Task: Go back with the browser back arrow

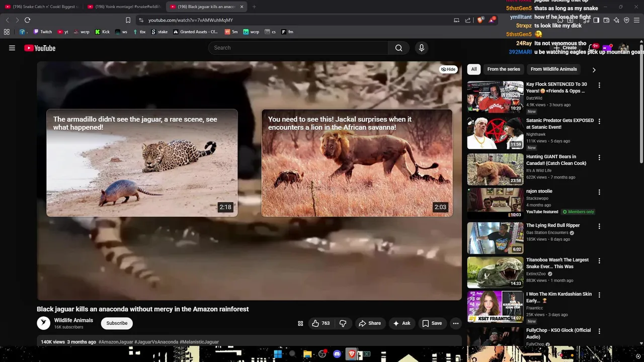Action: pos(7,20)
